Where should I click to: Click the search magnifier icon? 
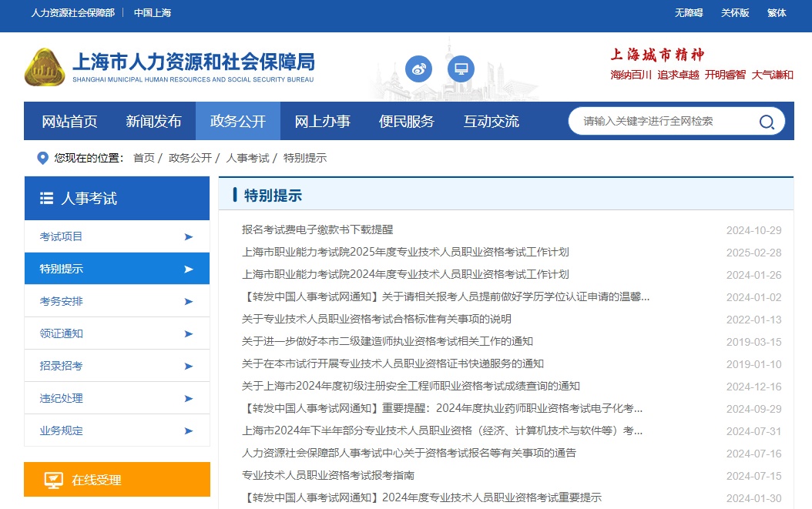pyautogui.click(x=767, y=122)
